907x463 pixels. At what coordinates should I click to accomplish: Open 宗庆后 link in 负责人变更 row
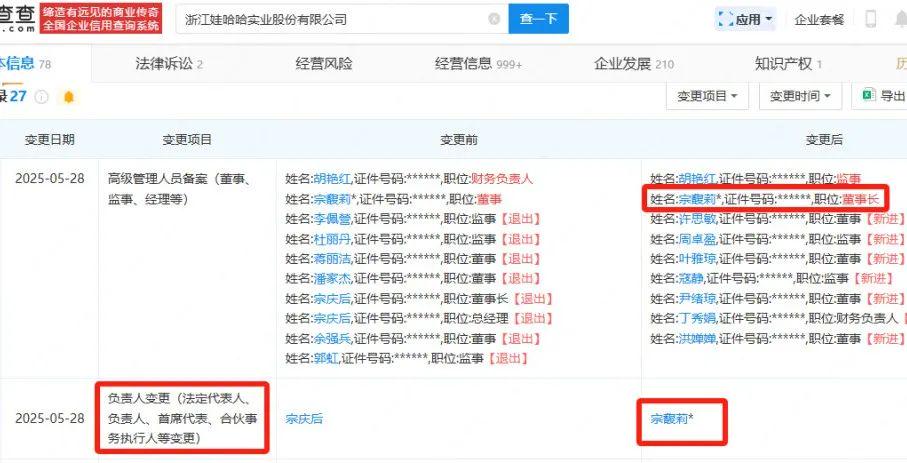pos(304,418)
